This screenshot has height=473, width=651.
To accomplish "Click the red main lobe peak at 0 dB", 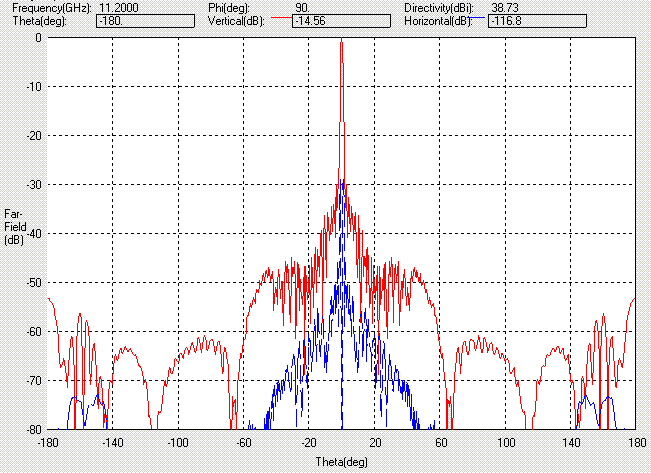I will click(x=341, y=40).
